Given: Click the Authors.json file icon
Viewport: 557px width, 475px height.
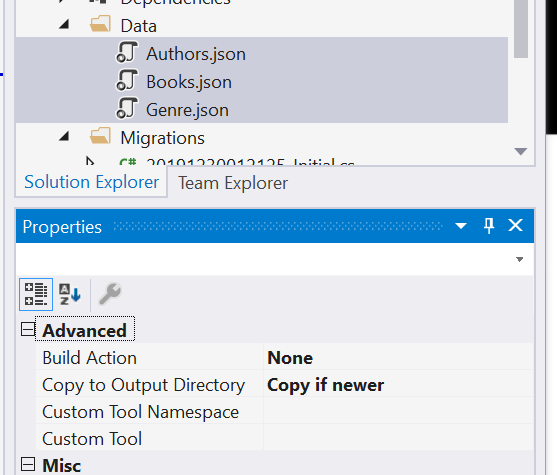Looking at the screenshot, I should pos(127,52).
